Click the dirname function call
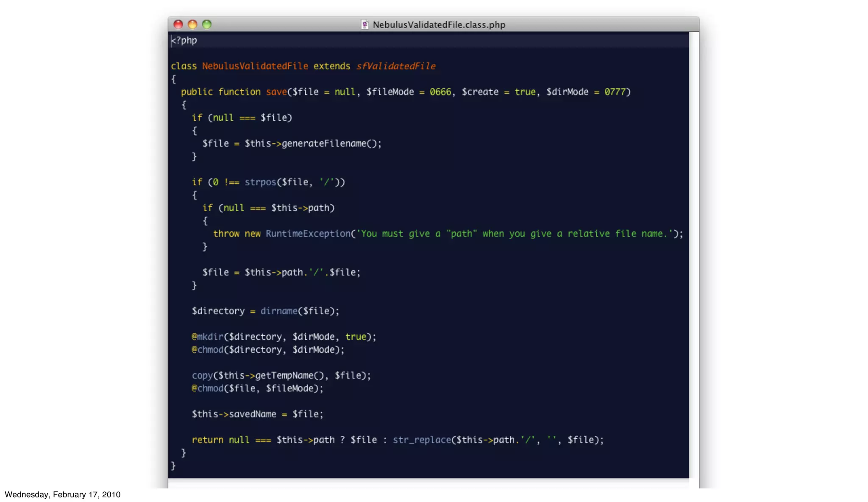 279,311
